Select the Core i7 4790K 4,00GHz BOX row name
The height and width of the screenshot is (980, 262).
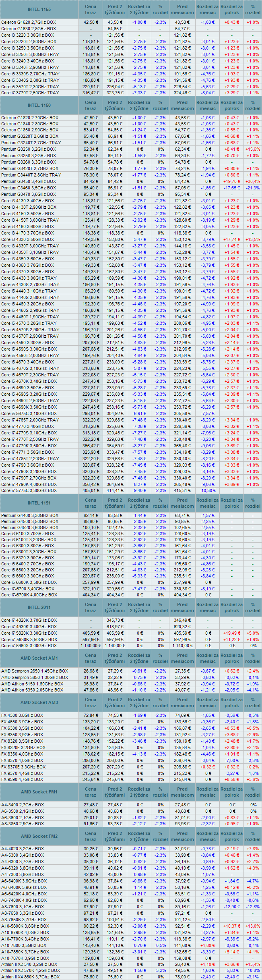(29, 484)
